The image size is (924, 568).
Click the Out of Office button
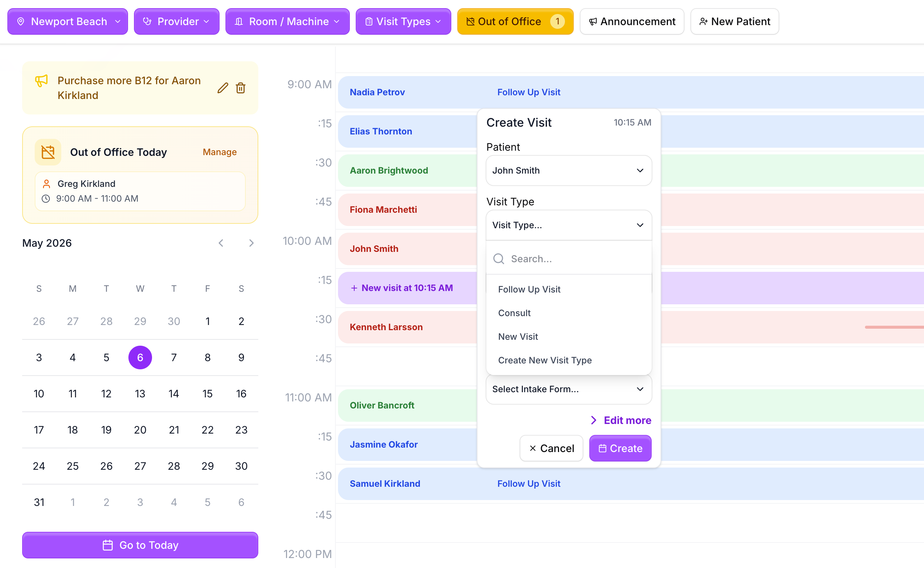pyautogui.click(x=515, y=21)
